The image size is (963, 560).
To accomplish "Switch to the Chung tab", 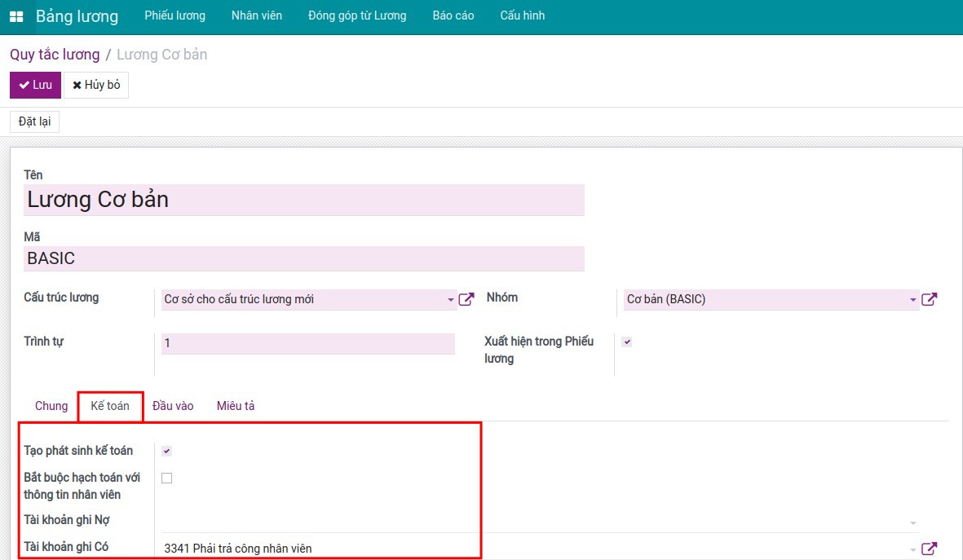I will (51, 406).
